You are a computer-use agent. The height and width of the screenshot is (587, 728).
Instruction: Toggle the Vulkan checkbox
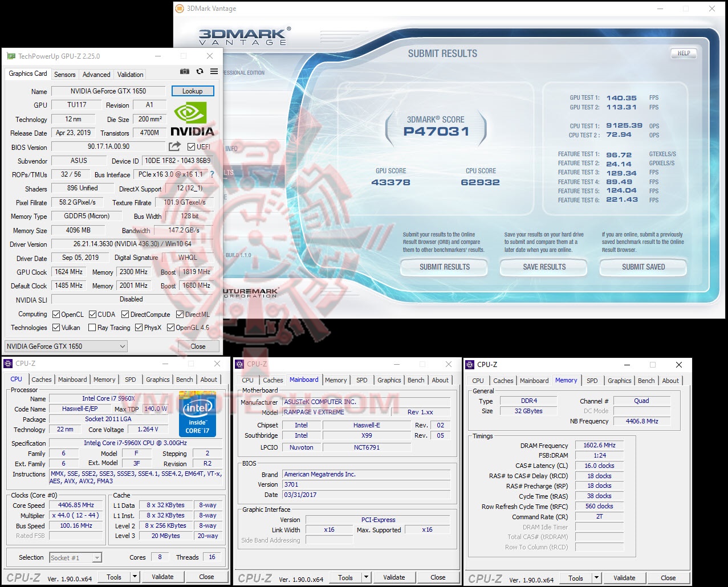point(56,327)
